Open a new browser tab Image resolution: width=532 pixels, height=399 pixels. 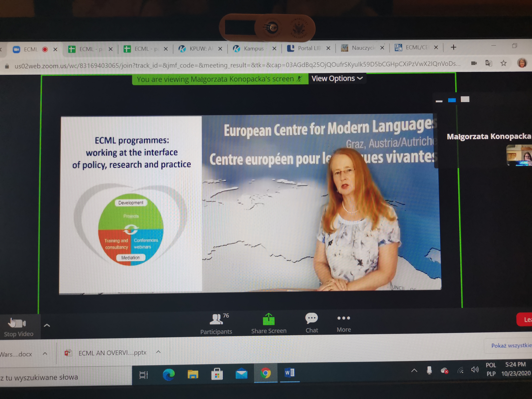[x=453, y=47]
